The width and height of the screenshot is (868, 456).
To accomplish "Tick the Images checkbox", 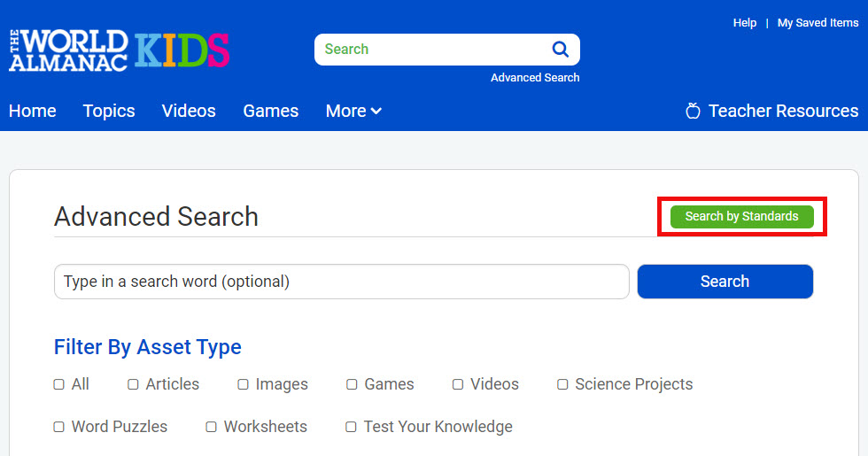I will coord(243,384).
